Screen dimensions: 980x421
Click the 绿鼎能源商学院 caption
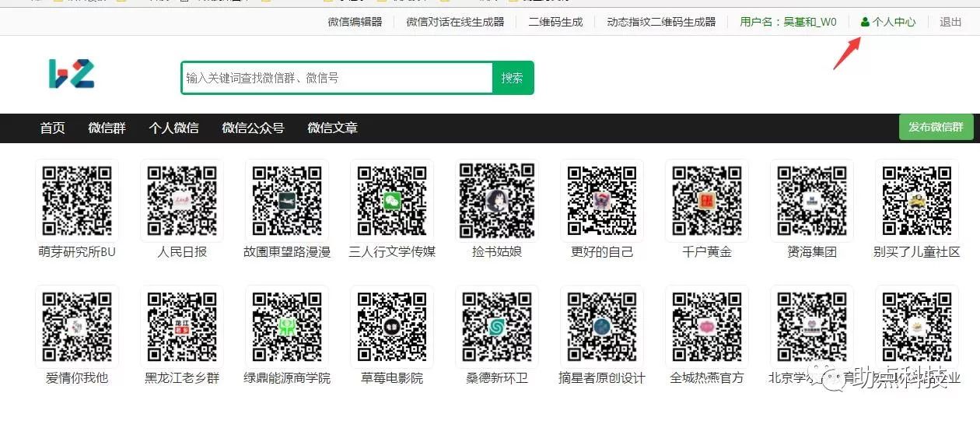[287, 378]
